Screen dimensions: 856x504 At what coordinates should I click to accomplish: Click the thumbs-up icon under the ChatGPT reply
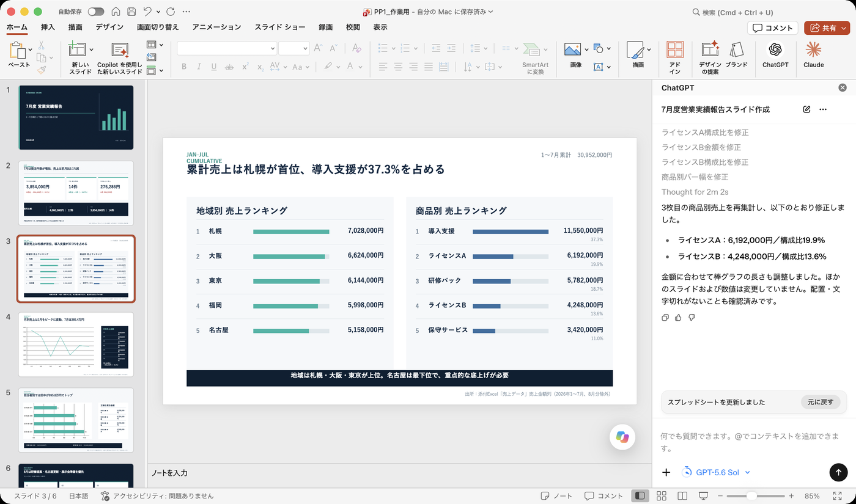[678, 318]
